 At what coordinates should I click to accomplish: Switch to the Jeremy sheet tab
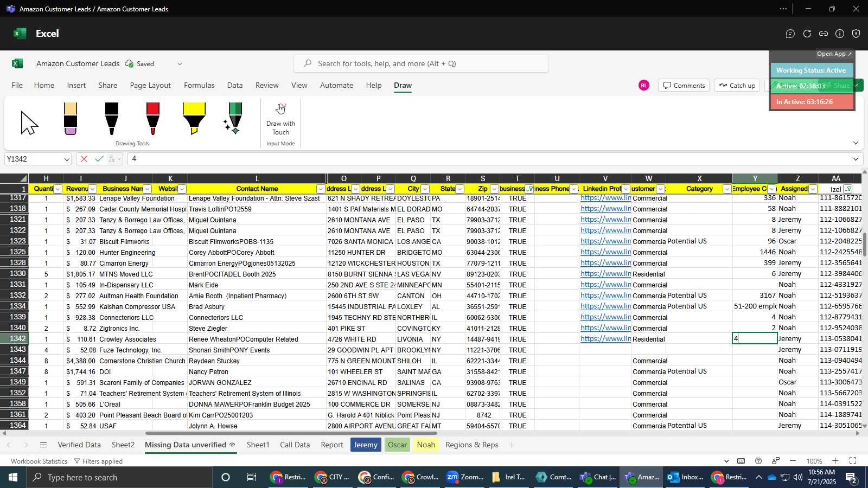pos(366,445)
